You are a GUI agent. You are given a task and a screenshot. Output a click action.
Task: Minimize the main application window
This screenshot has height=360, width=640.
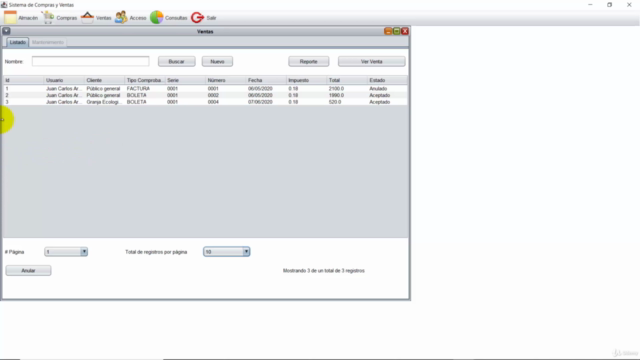pyautogui.click(x=590, y=5)
